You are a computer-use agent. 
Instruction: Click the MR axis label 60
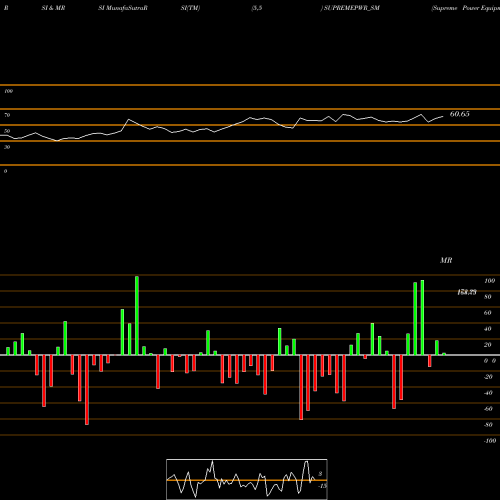[488, 313]
